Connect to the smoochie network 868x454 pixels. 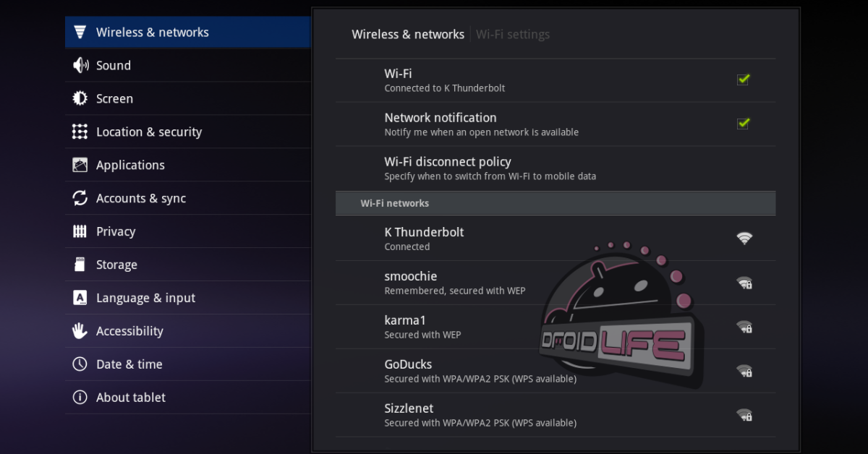coord(454,283)
